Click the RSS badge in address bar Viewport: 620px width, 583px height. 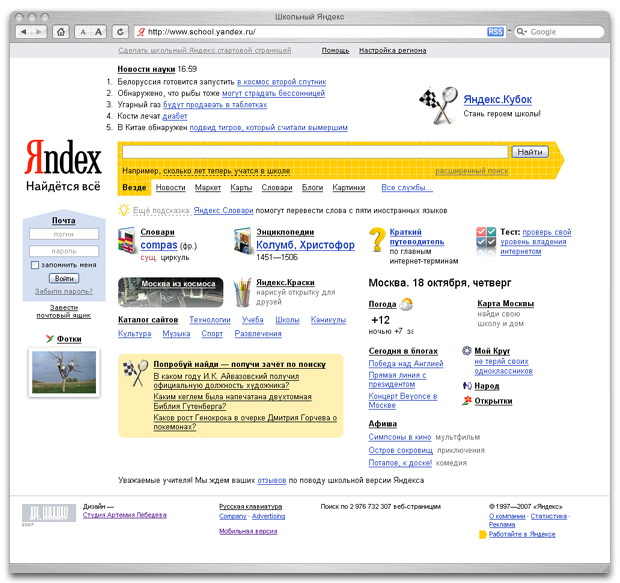pos(495,32)
